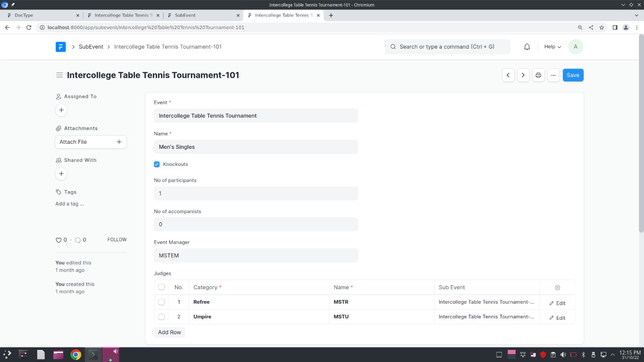Click the print icon button
The width and height of the screenshot is (644, 362).
(x=538, y=75)
